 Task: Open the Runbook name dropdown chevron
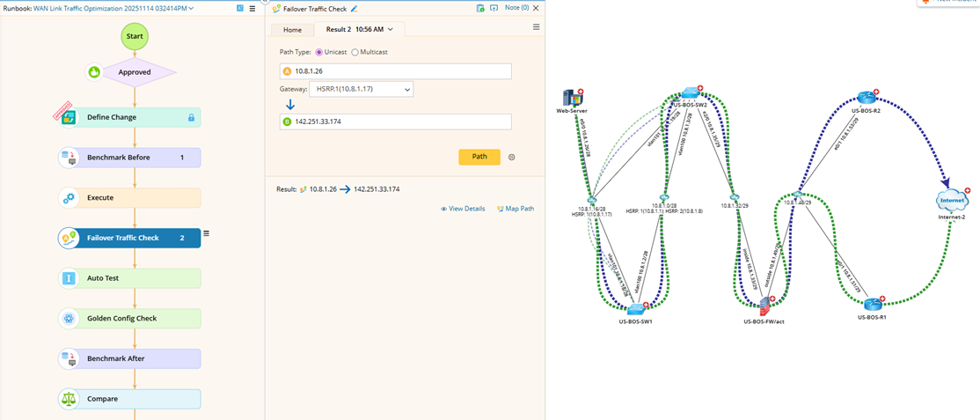tap(191, 8)
